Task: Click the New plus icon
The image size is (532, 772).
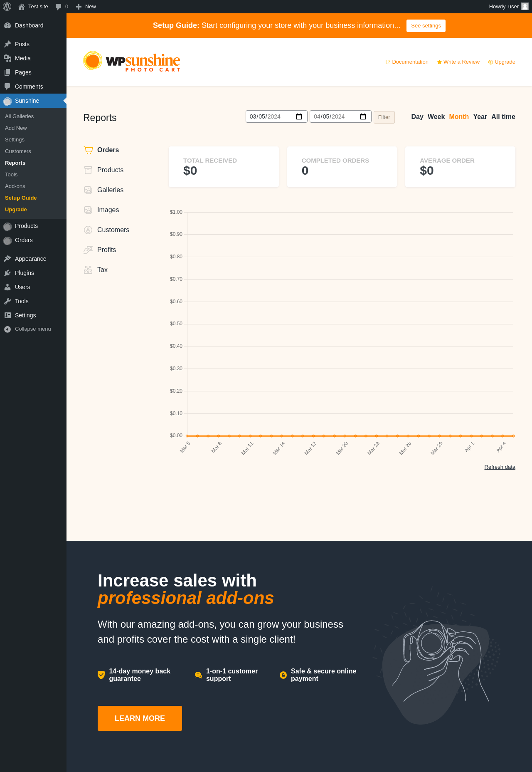Action: 79,7
